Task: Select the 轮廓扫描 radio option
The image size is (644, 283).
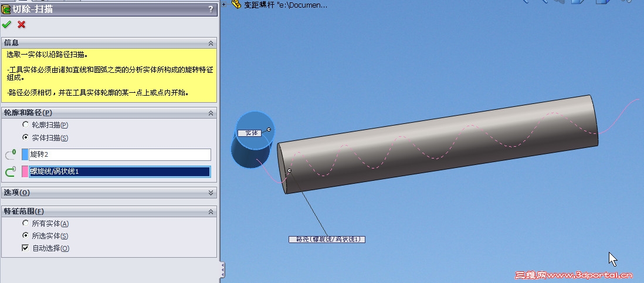Action: [25, 124]
